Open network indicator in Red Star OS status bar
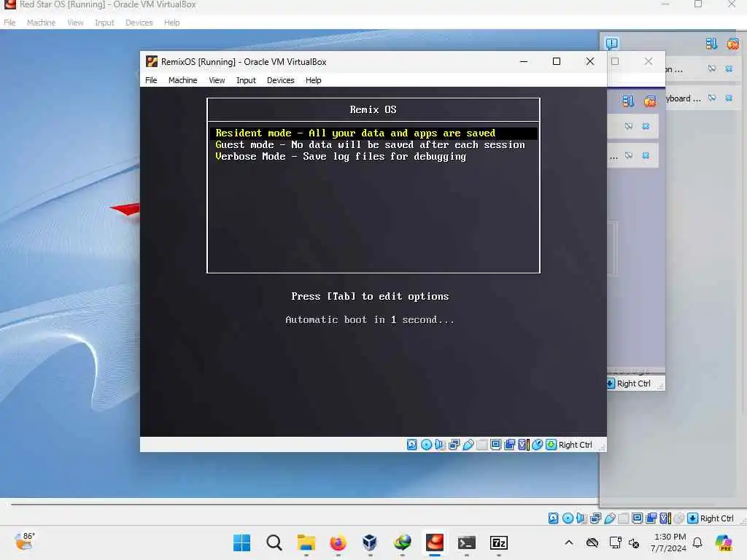Viewport: 747px width, 560px height. point(595,518)
